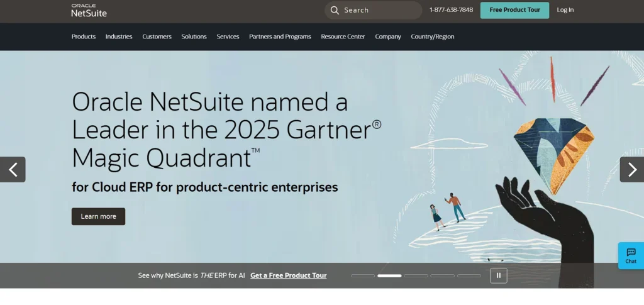
Task: Select the active second slide indicator
Action: (x=389, y=276)
